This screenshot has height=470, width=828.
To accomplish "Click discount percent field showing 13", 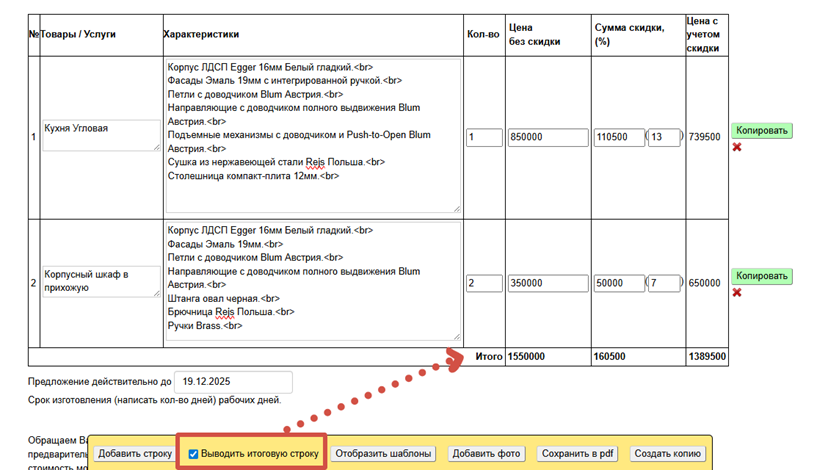I will 663,137.
